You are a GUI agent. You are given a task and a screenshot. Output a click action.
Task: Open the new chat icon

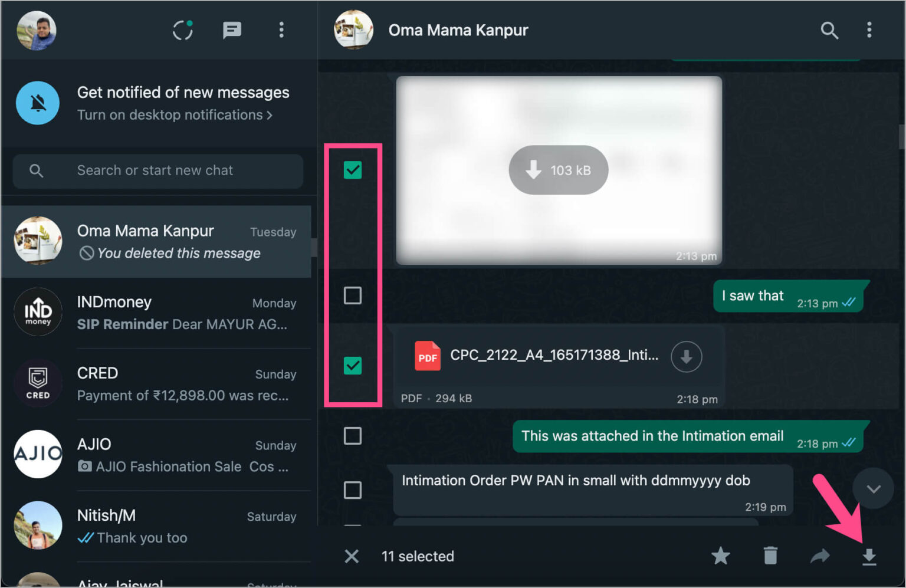click(232, 30)
